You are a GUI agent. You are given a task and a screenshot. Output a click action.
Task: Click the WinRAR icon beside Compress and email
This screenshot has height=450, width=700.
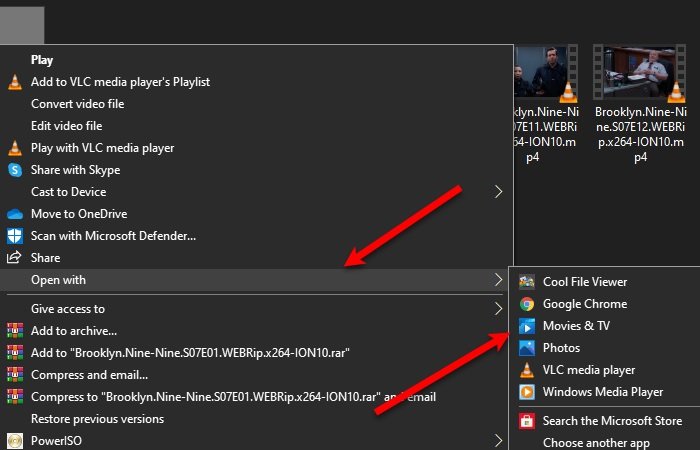(x=15, y=375)
